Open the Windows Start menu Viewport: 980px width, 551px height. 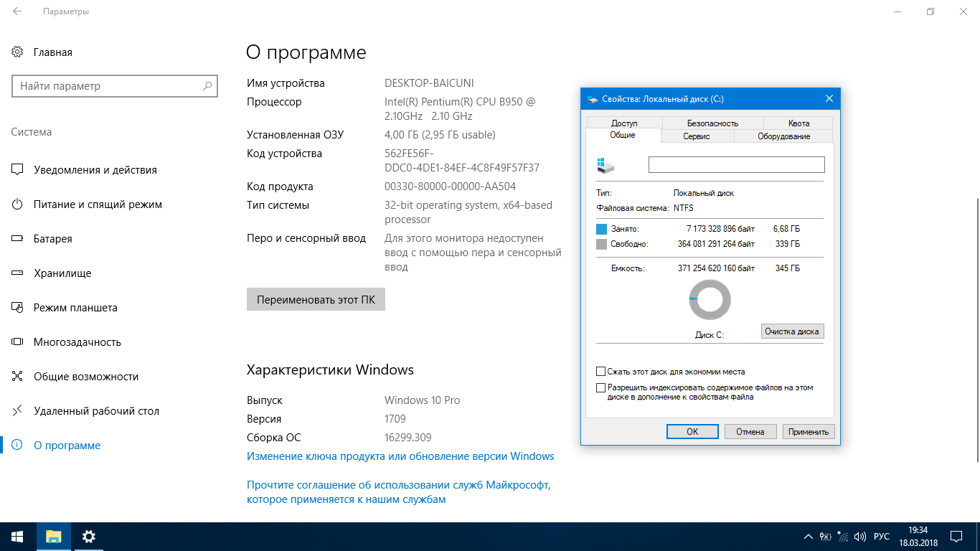tap(17, 537)
